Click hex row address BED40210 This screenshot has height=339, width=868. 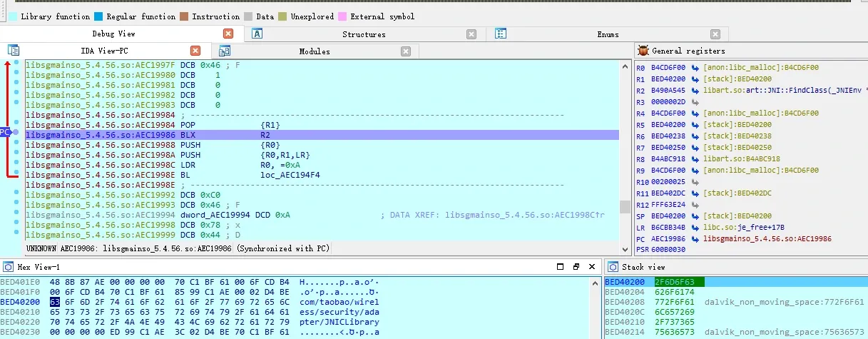pyautogui.click(x=19, y=312)
